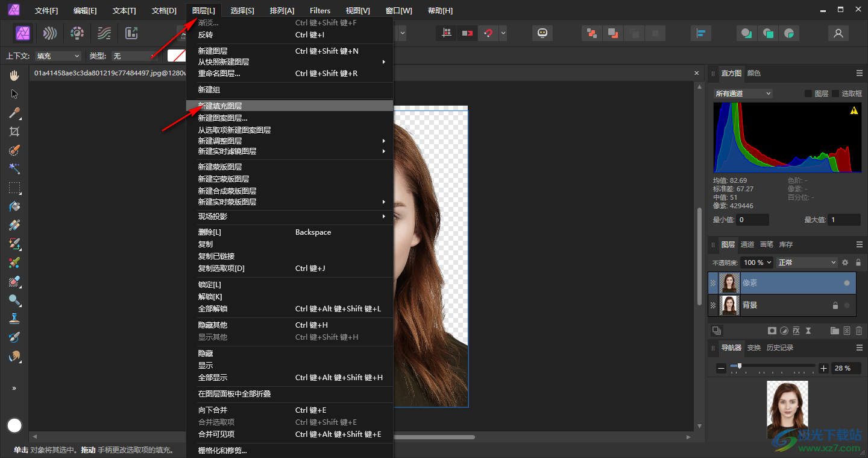Delete layer using the trash icon
This screenshot has height=458, width=868.
click(859, 331)
